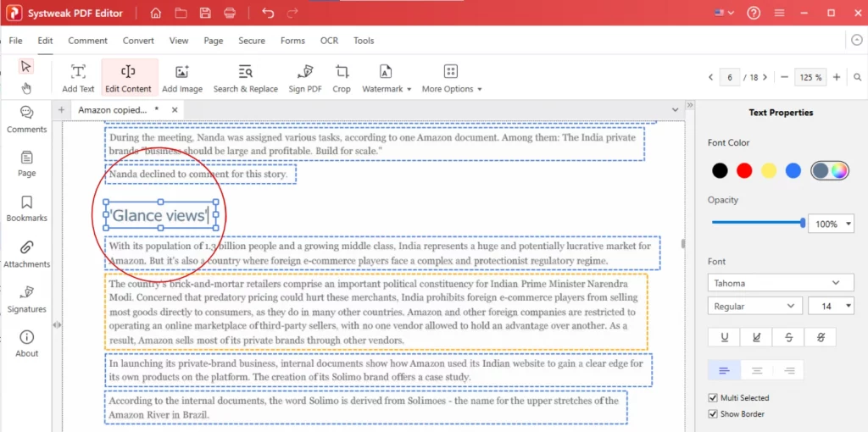
Task: Select the Crop tool
Action: pos(342,78)
